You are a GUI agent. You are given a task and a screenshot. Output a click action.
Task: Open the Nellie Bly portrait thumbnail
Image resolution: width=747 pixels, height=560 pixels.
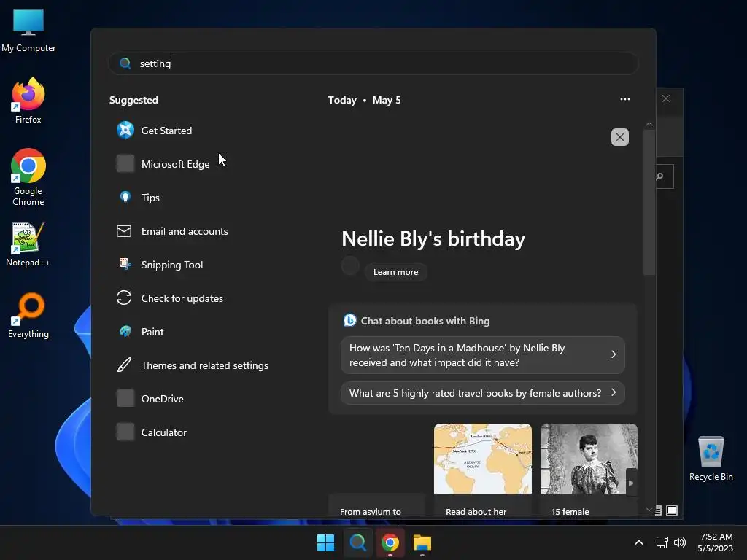tap(589, 459)
